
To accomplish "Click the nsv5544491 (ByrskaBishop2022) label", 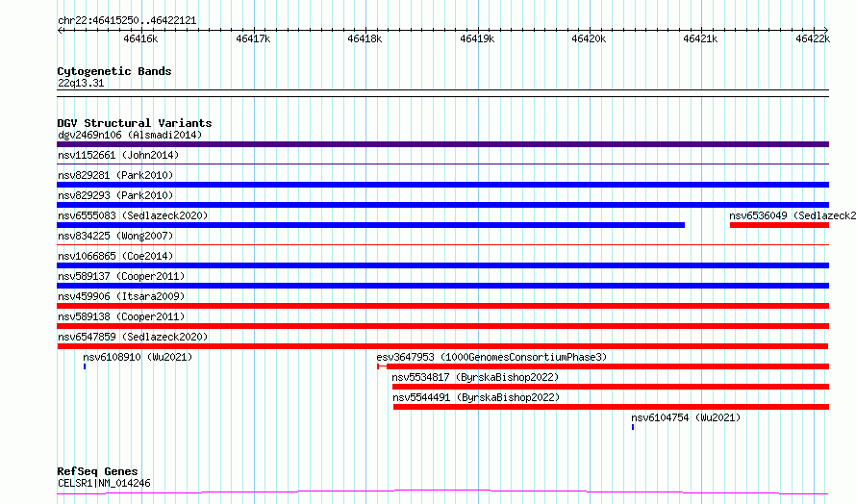I will [x=477, y=397].
